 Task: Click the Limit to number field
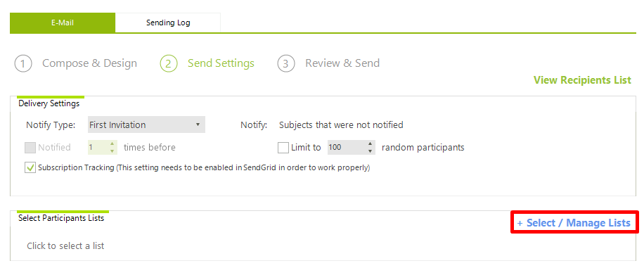click(x=346, y=147)
